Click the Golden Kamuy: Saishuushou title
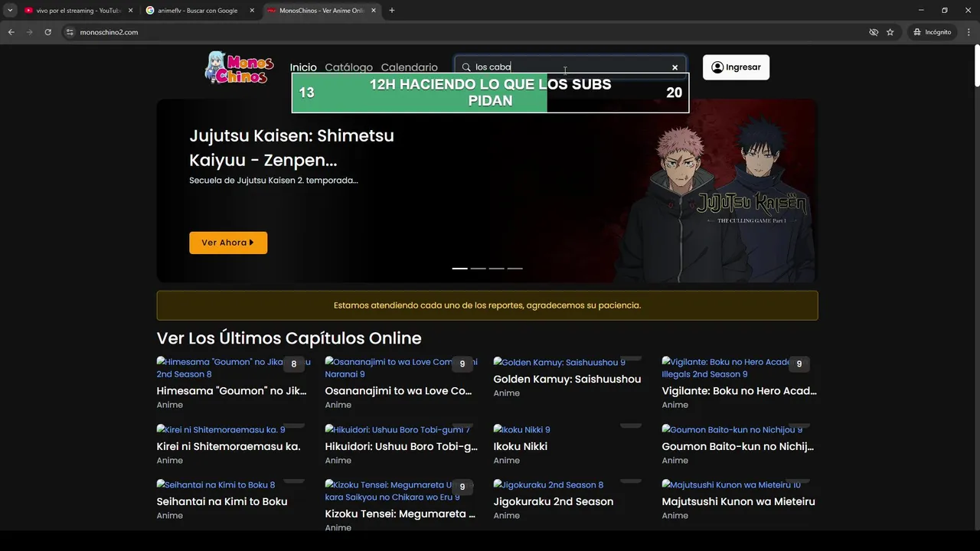980x551 pixels. [x=567, y=379]
